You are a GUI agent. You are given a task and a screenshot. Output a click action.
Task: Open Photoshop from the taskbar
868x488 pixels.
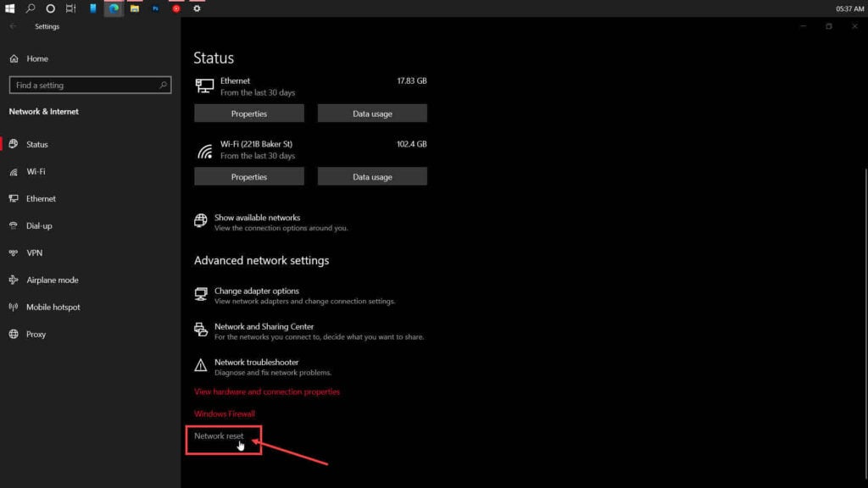pos(156,8)
